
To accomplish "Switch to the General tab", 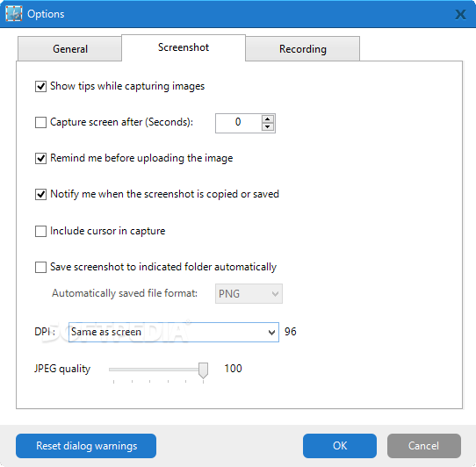I will pyautogui.click(x=70, y=49).
